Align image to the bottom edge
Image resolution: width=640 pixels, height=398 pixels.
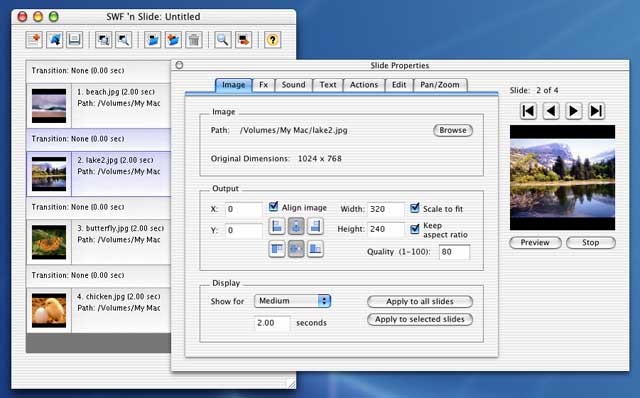[316, 249]
